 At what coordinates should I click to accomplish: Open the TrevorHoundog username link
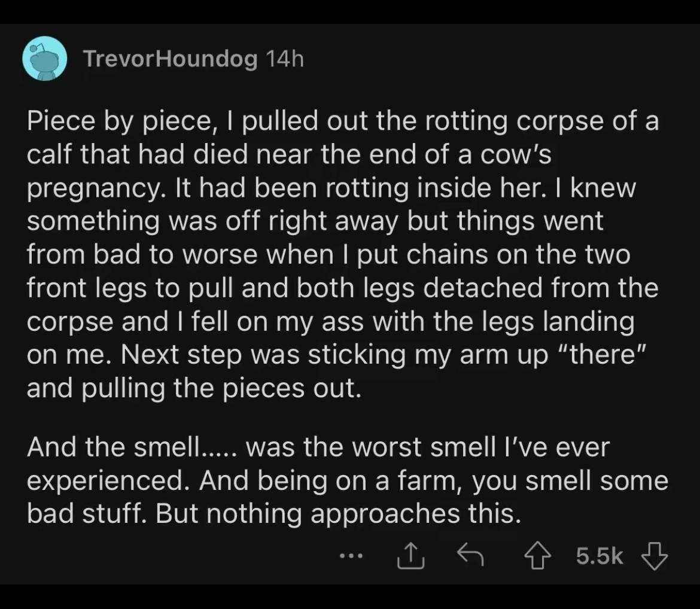point(171,59)
